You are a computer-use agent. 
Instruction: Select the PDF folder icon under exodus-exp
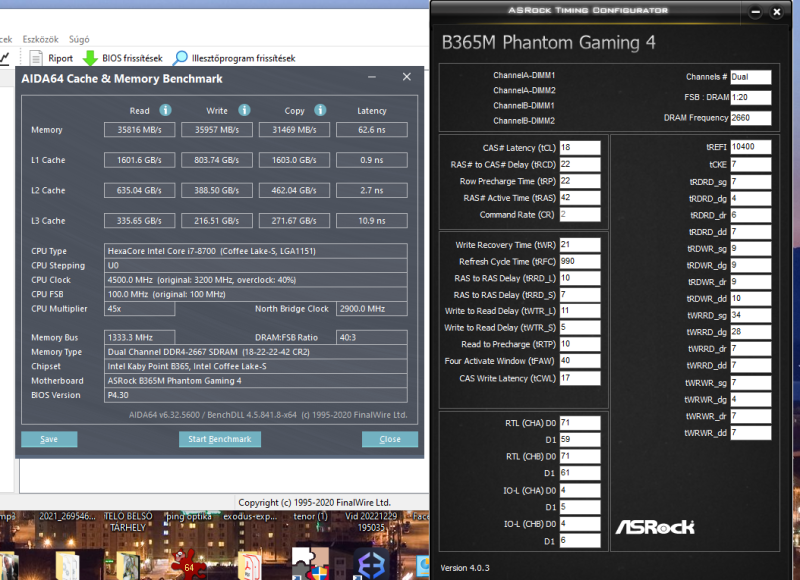(x=249, y=566)
